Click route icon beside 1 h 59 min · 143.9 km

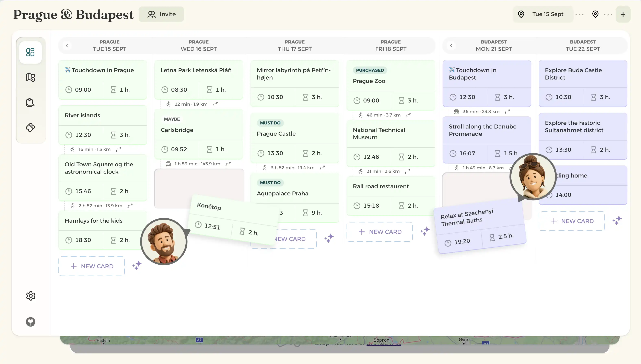coord(228,164)
